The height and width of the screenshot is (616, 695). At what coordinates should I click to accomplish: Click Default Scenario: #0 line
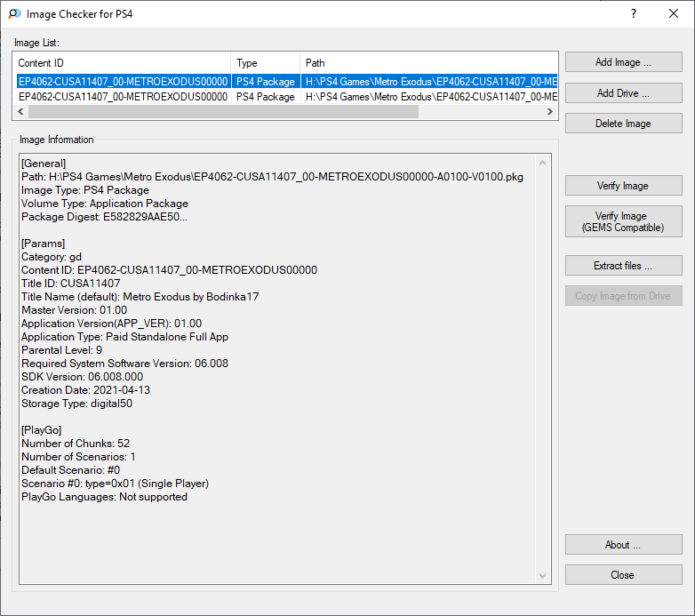click(x=70, y=469)
